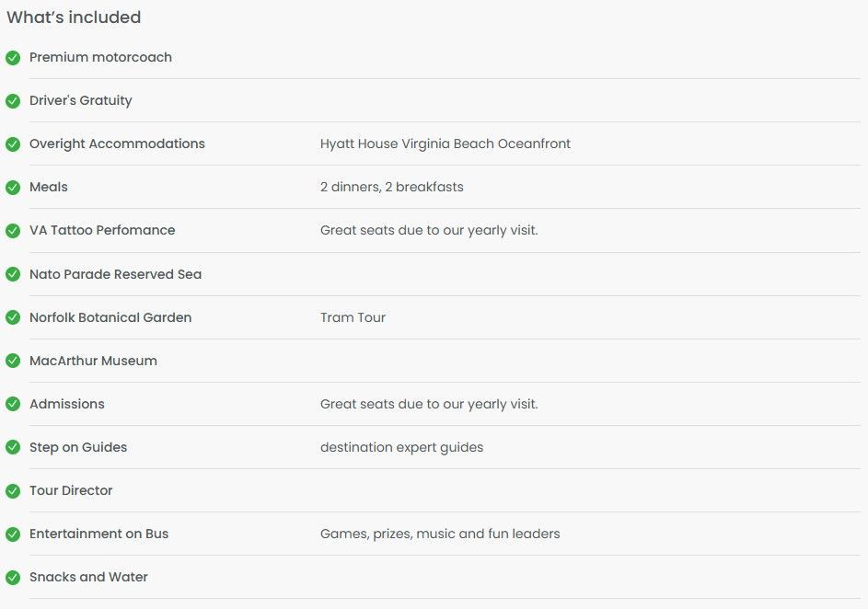Image resolution: width=868 pixels, height=609 pixels.
Task: Click Games, prizes, music and fun leaders
Action: point(440,534)
